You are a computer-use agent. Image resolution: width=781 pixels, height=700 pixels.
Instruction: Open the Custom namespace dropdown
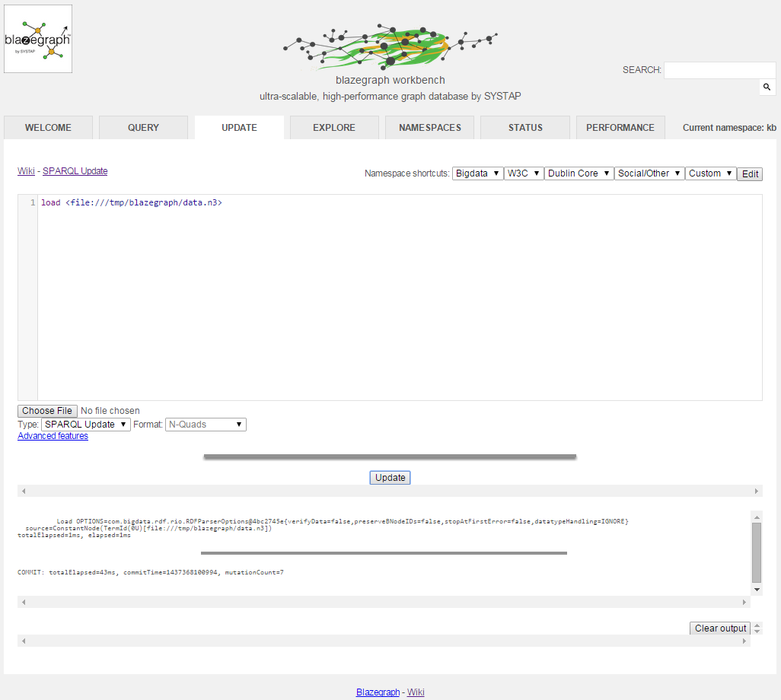click(x=711, y=173)
